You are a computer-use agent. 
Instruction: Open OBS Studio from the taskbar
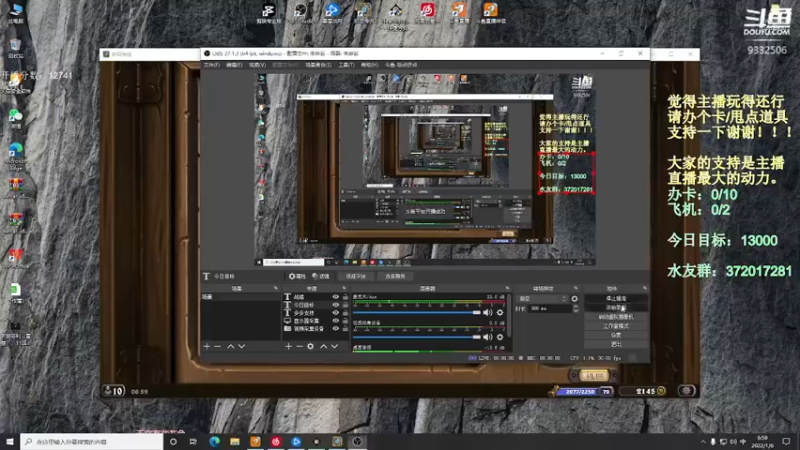(357, 441)
